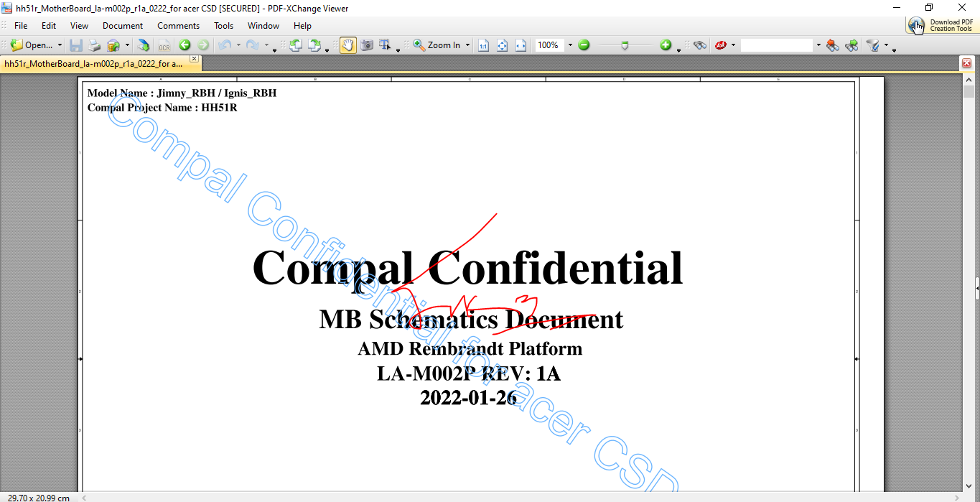This screenshot has width=980, height=502.
Task: Open the Edit menu
Action: point(49,25)
